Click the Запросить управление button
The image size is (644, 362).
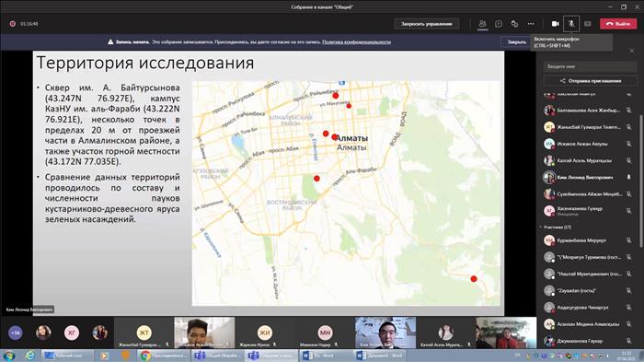pyautogui.click(x=427, y=24)
